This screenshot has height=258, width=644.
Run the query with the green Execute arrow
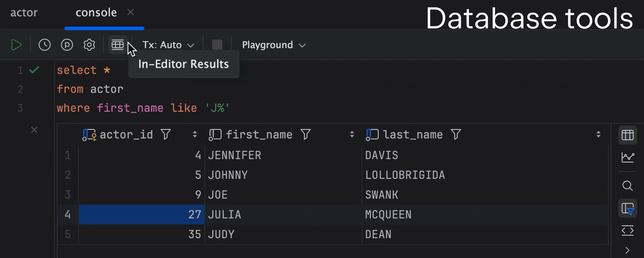coord(16,45)
